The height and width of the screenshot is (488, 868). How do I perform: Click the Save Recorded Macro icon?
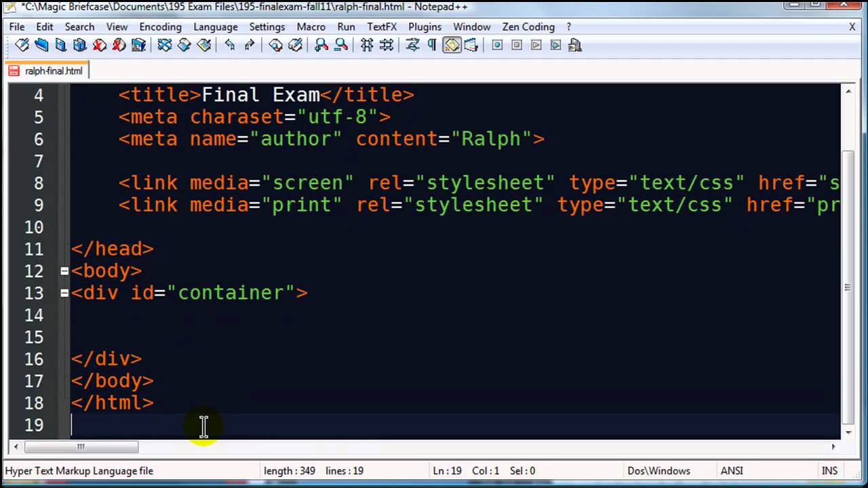[x=575, y=45]
